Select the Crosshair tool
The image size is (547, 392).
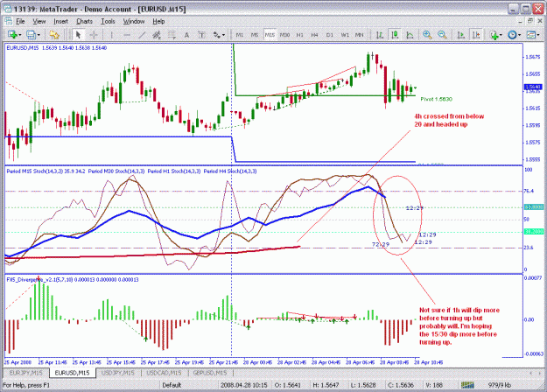[x=94, y=35]
